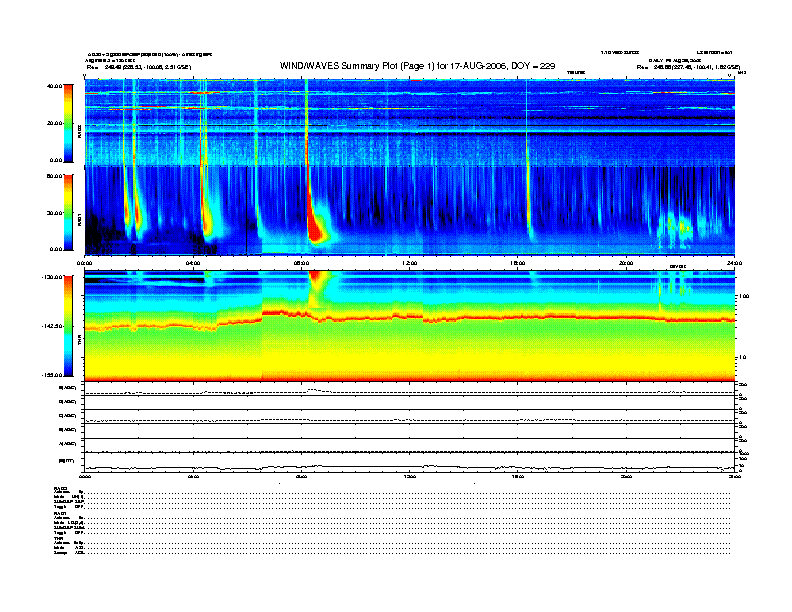Click the 24:00 time tick below the RAD1 panel
Screen dimensions: 792x612
734,263
